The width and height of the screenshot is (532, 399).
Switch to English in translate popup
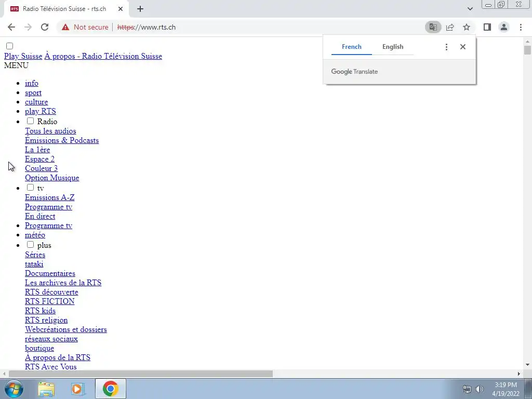click(x=393, y=47)
